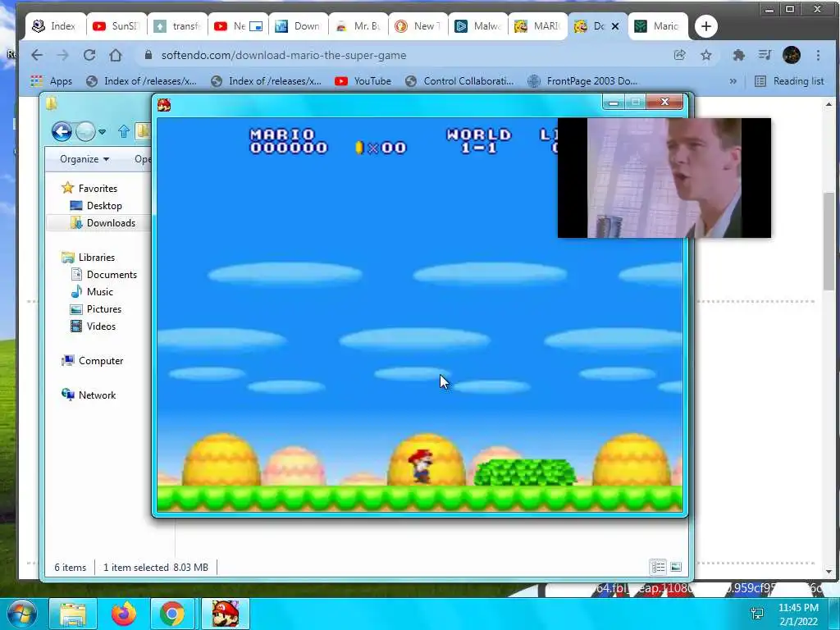The image size is (840, 630).
Task: Switch to the last Mario tab
Action: tap(658, 25)
